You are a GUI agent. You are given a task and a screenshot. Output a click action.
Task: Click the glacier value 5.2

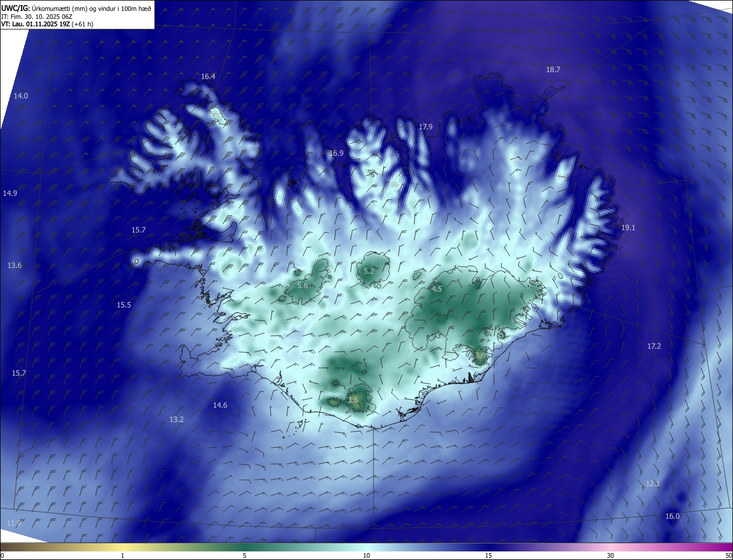[x=369, y=271]
